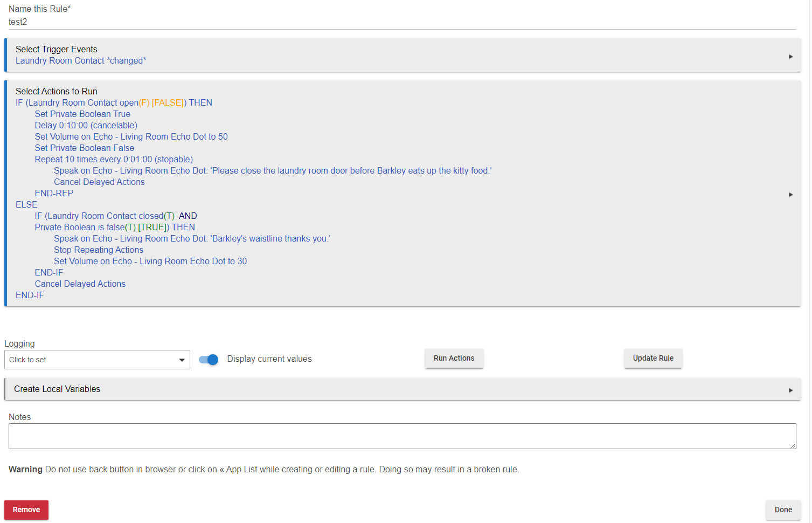
Task: Click the 'Repeat 10 times every 0:01:00' action
Action: click(x=114, y=160)
